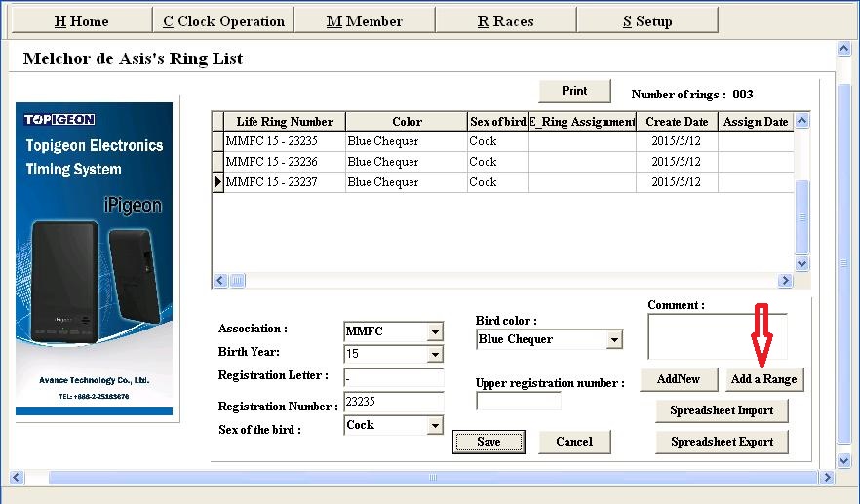This screenshot has height=504, width=860.
Task: Click the page scroll up arrow
Action: coord(844,50)
